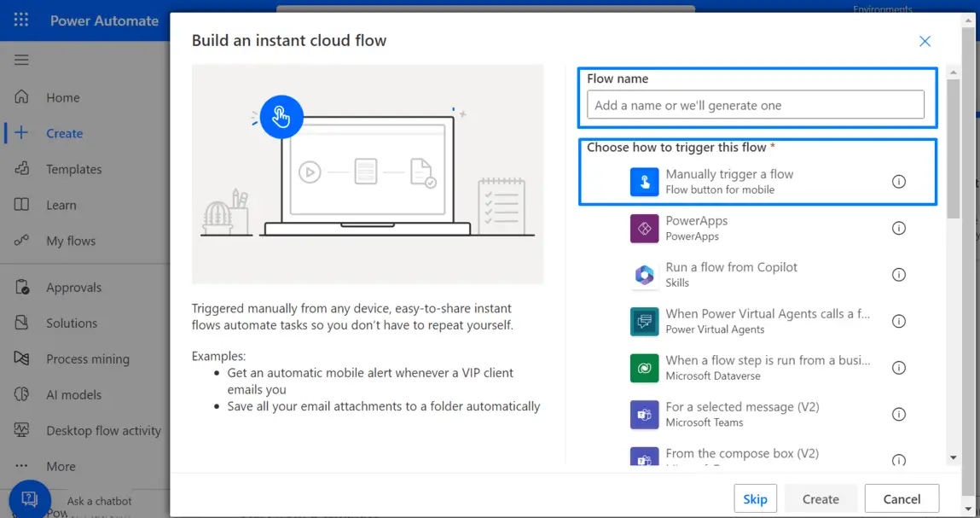
Task: Expand the More navigation item
Action: 61,467
